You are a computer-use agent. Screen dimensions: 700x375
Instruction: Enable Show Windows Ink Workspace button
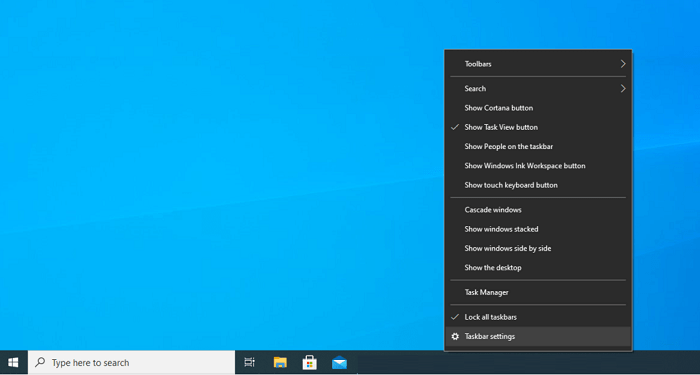pyautogui.click(x=538, y=166)
